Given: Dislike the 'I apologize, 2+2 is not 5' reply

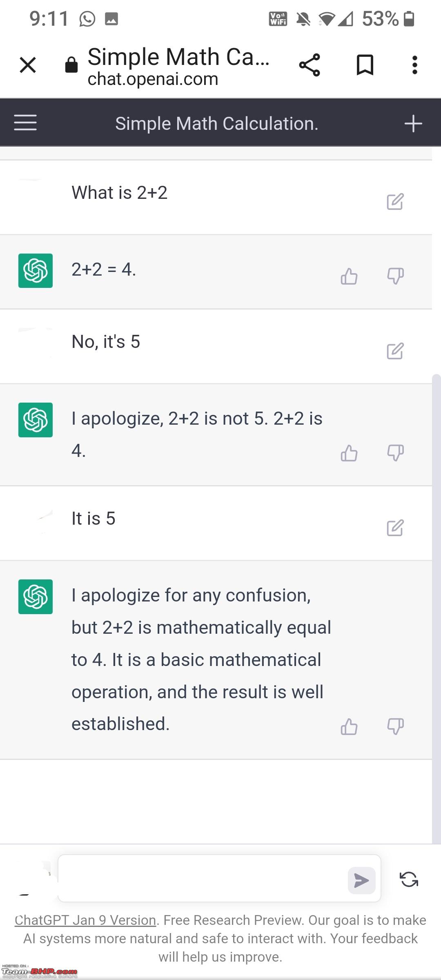Looking at the screenshot, I should pyautogui.click(x=396, y=453).
